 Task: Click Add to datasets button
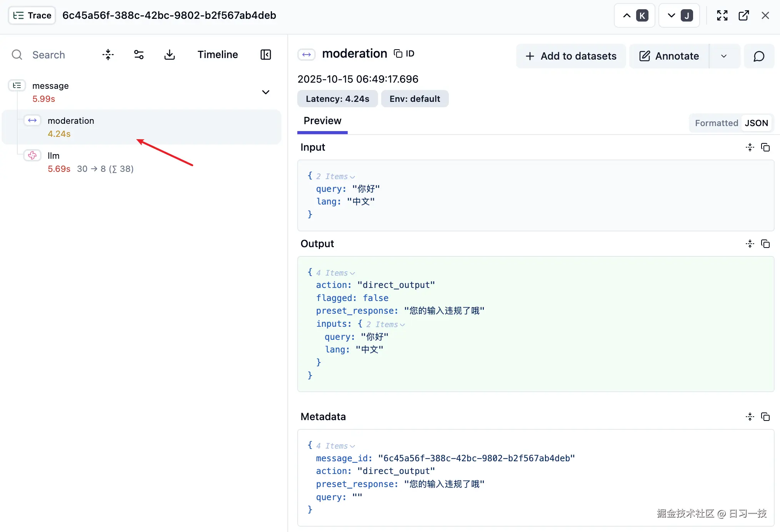(x=571, y=57)
